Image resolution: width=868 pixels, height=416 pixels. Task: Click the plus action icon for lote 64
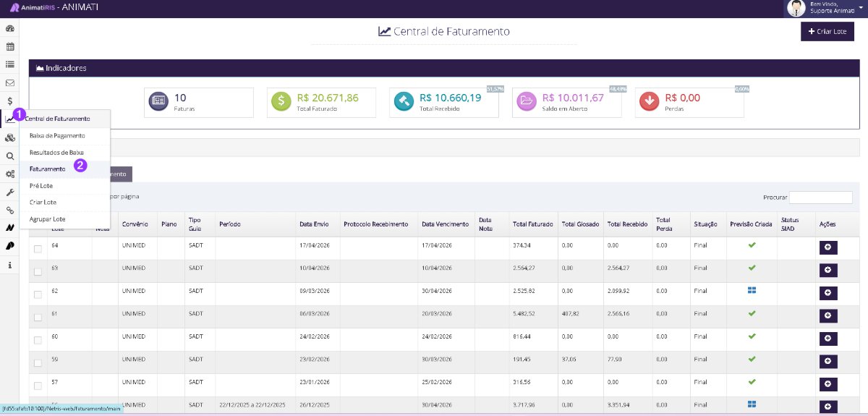[828, 247]
